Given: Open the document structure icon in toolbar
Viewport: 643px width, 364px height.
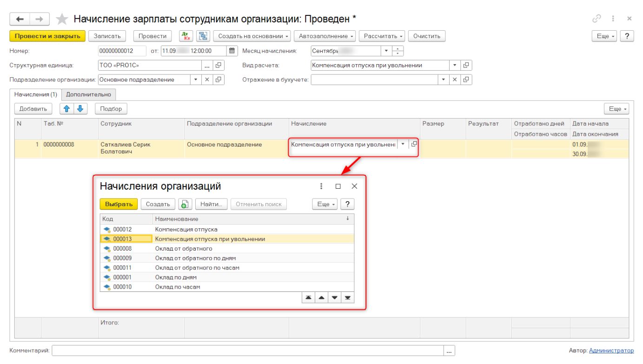Looking at the screenshot, I should click(203, 36).
